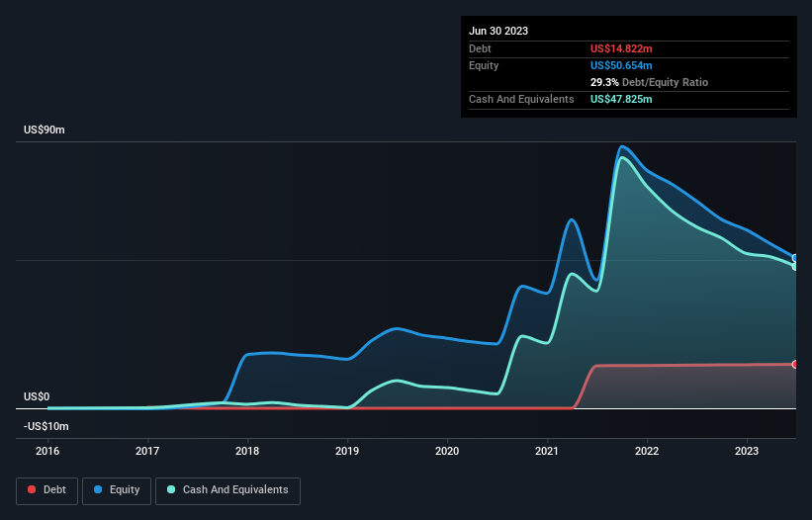
Task: Click the US$50.654m equity value
Action: (x=621, y=65)
